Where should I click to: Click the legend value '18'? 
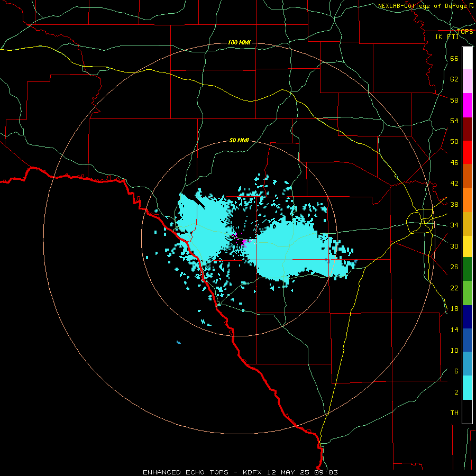(x=454, y=309)
